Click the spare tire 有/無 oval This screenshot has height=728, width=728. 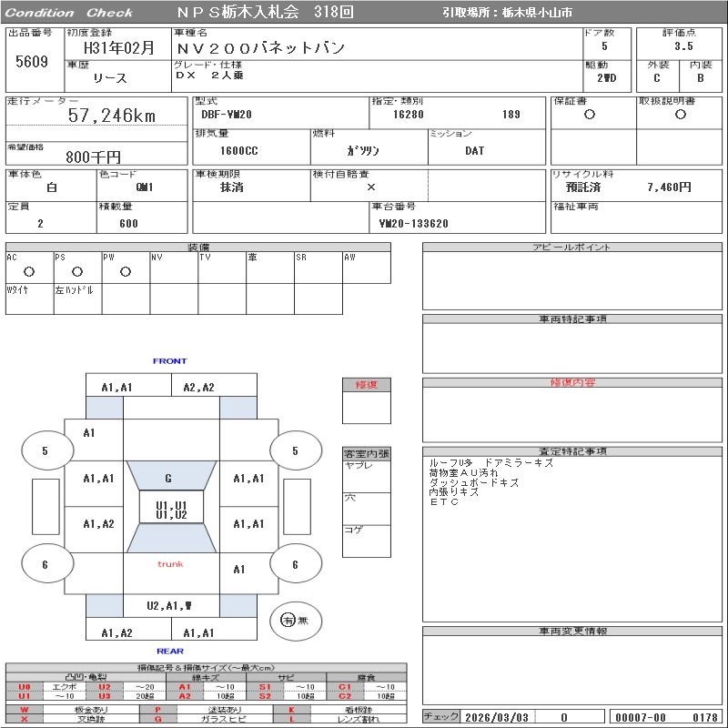tap(293, 620)
